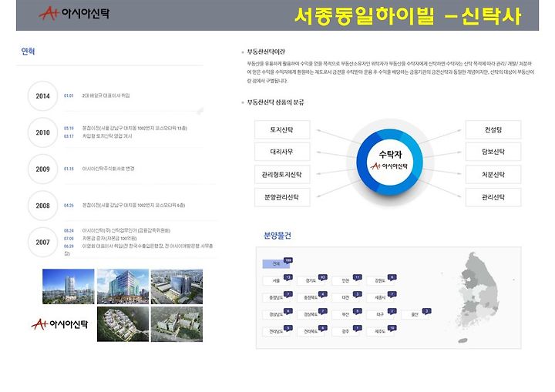This screenshot has height=392, width=555.
Task: Click the 수탁자 center circle diagram
Action: tap(390, 162)
